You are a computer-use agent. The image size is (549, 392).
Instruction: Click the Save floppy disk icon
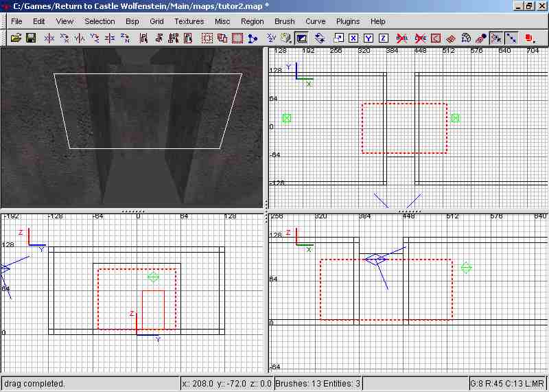pos(31,38)
